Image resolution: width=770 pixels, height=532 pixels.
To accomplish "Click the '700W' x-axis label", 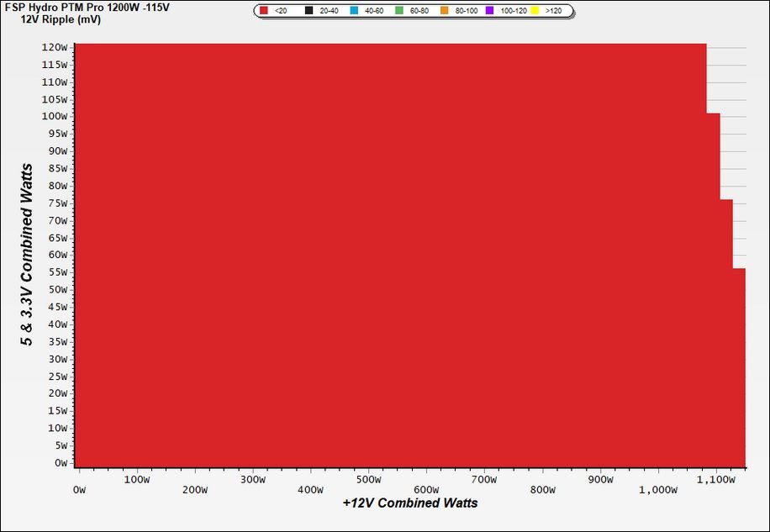I will [x=485, y=480].
